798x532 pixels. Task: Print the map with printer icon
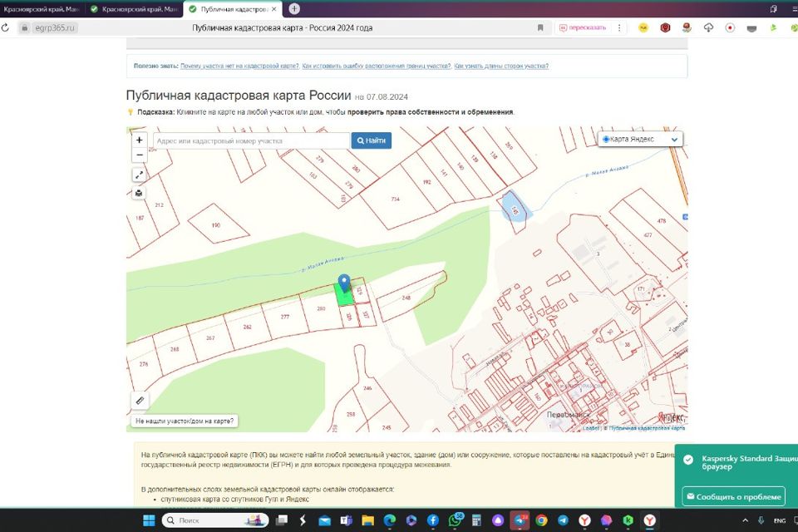[139, 193]
